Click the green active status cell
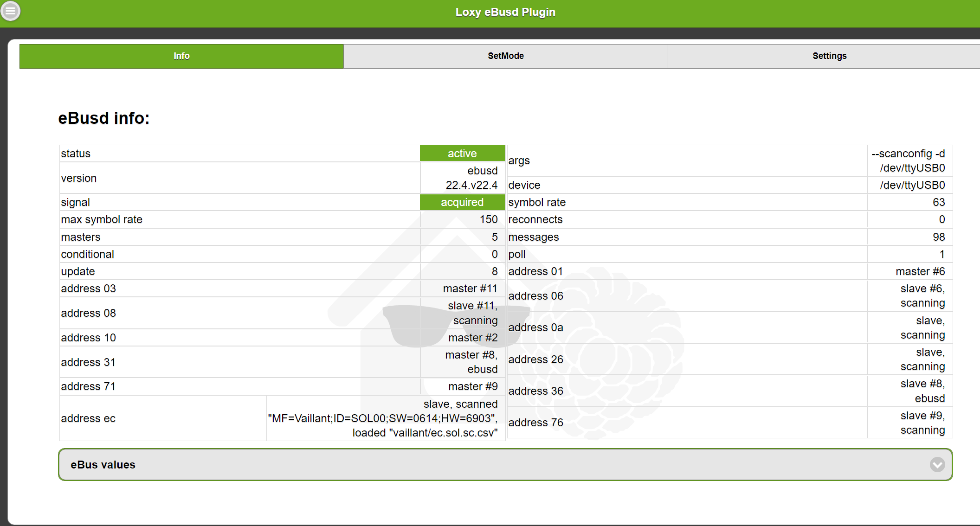 point(462,154)
